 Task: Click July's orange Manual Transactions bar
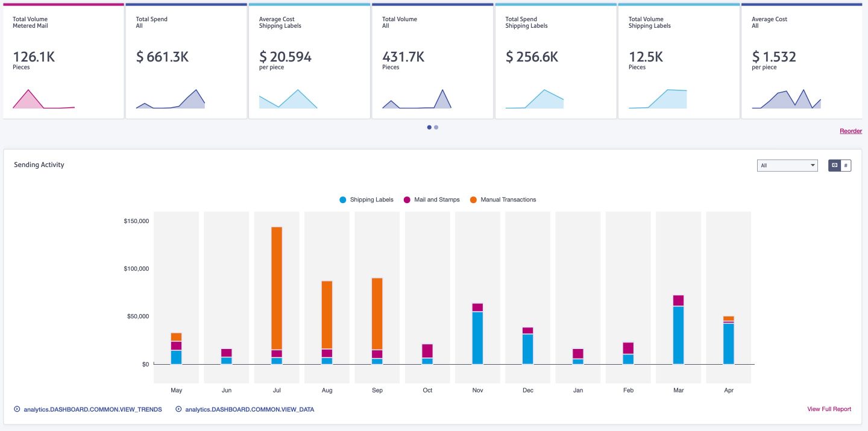click(x=277, y=288)
